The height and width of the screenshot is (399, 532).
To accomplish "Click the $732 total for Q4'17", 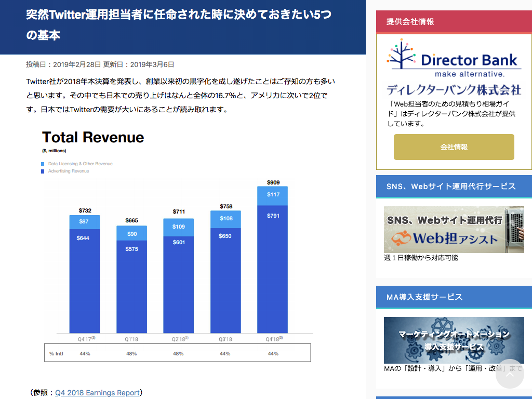I will 85,211.
